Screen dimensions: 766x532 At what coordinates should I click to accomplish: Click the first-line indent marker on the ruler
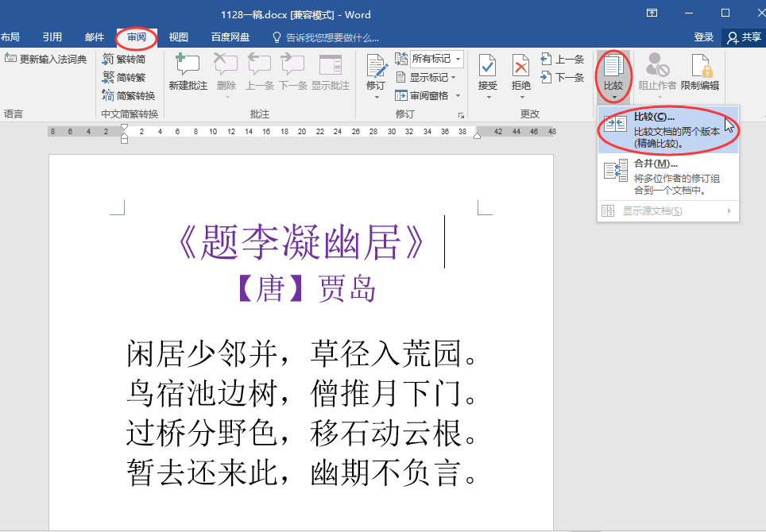124,127
